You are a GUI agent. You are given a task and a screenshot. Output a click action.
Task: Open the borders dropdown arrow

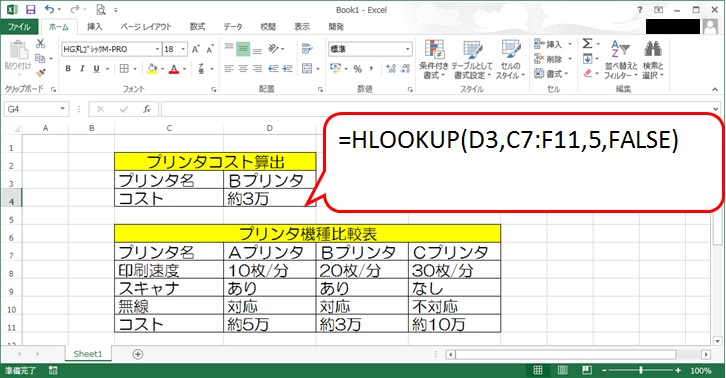(135, 69)
